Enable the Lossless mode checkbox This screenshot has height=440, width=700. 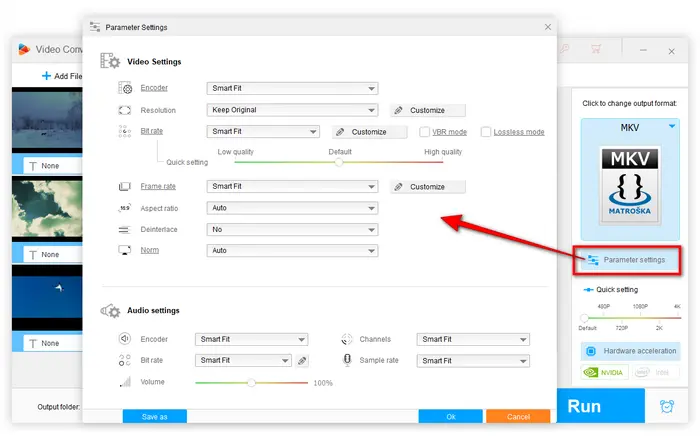click(486, 132)
